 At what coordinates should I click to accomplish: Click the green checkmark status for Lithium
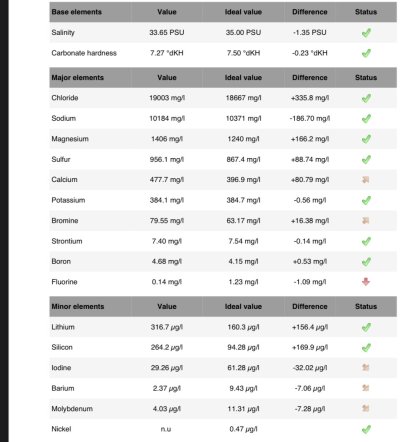click(366, 327)
